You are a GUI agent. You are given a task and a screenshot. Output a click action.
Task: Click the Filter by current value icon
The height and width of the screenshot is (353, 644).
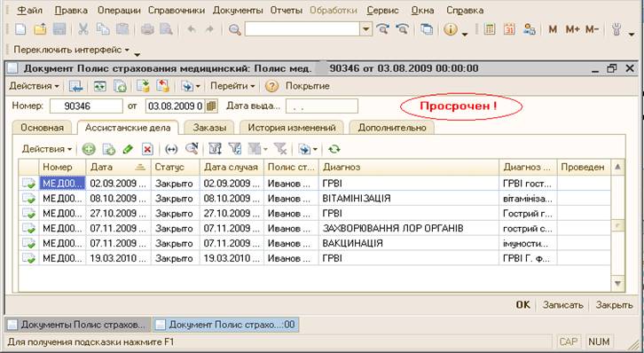[x=235, y=149]
